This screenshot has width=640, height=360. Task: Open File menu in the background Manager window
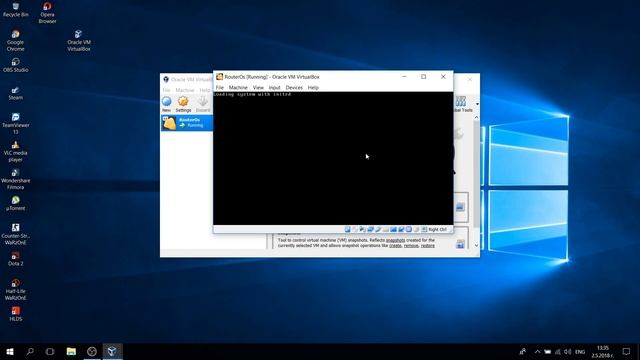(166, 90)
